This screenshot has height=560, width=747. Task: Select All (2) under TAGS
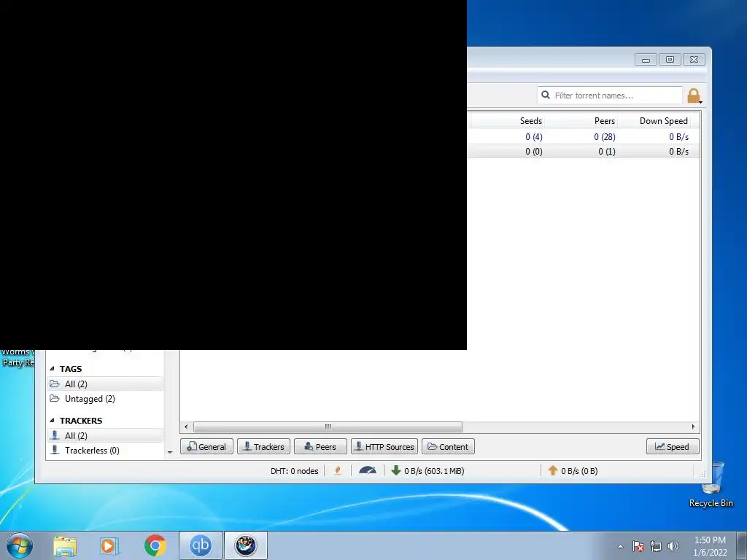(x=105, y=384)
